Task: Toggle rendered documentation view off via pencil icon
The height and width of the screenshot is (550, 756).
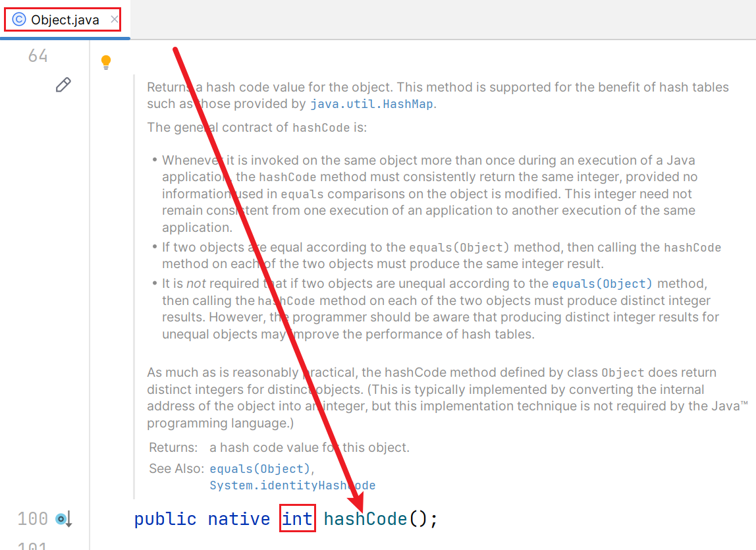Action: pyautogui.click(x=63, y=84)
